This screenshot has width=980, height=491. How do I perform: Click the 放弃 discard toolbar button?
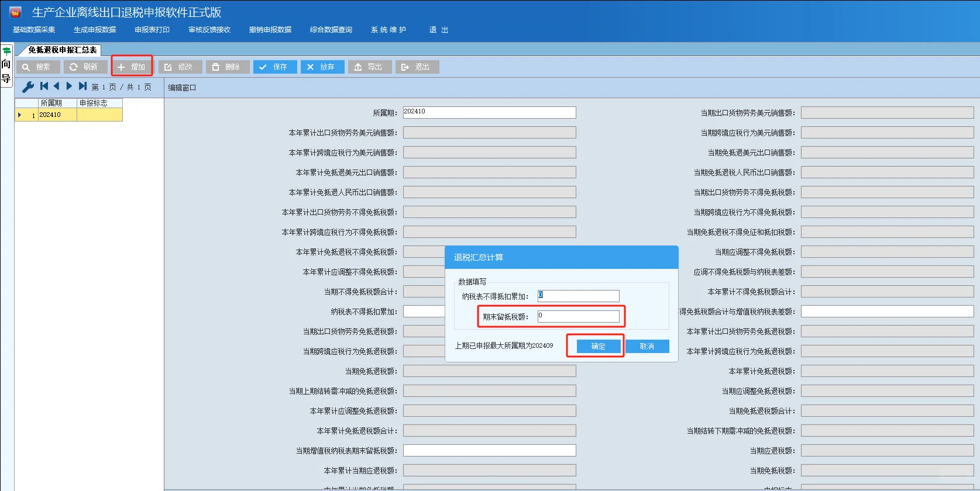coord(322,67)
